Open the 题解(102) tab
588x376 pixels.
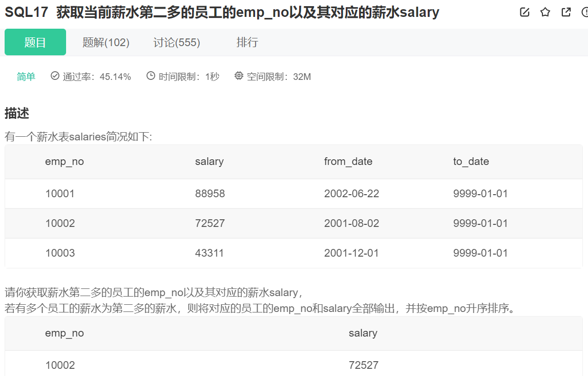[x=106, y=43]
